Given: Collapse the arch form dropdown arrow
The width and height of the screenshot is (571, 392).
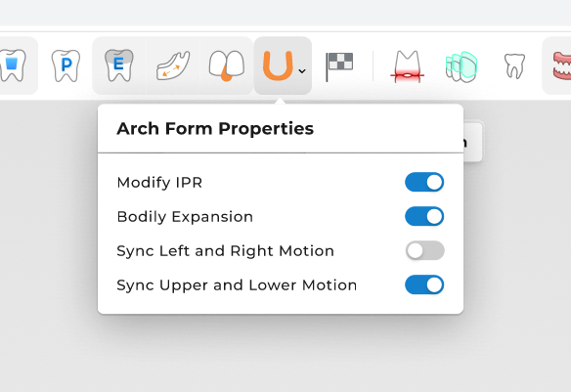Looking at the screenshot, I should (x=302, y=71).
